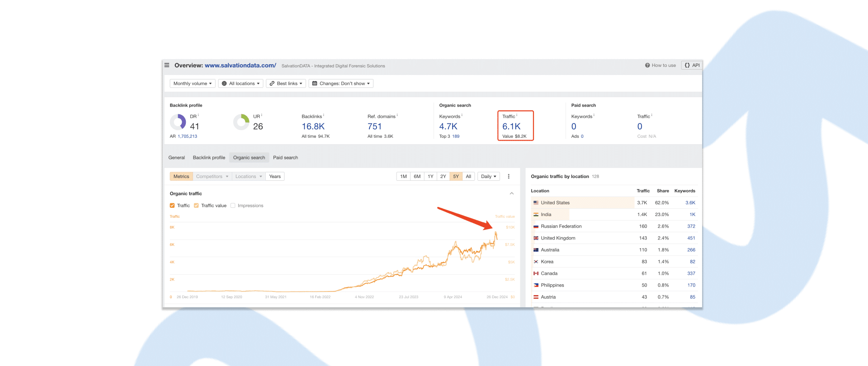Click the organic Traffic info icon

[x=517, y=115]
